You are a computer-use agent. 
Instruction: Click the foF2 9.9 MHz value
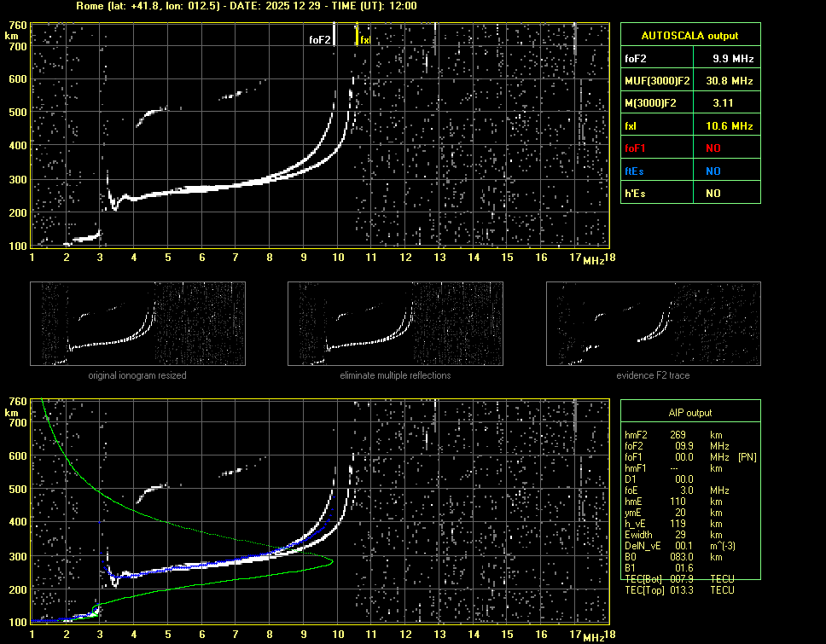click(733, 59)
